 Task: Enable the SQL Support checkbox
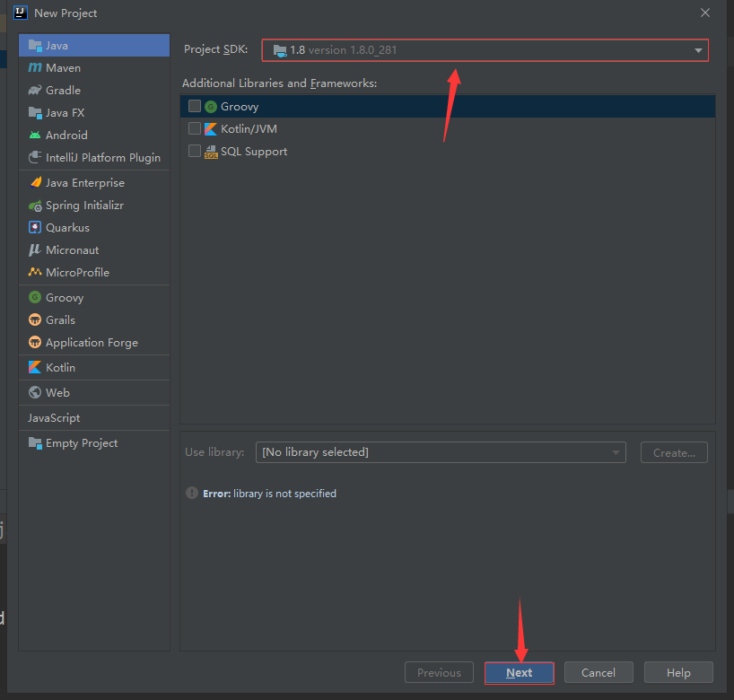[195, 151]
